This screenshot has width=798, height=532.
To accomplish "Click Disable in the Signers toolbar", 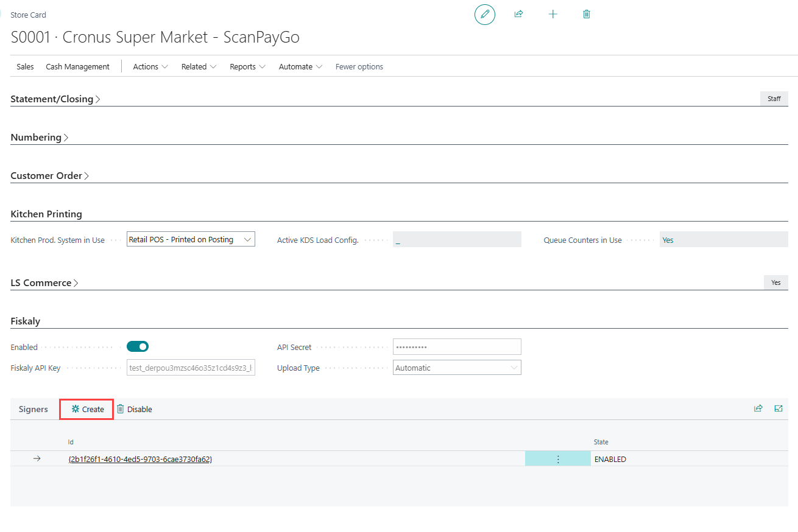I will [134, 409].
